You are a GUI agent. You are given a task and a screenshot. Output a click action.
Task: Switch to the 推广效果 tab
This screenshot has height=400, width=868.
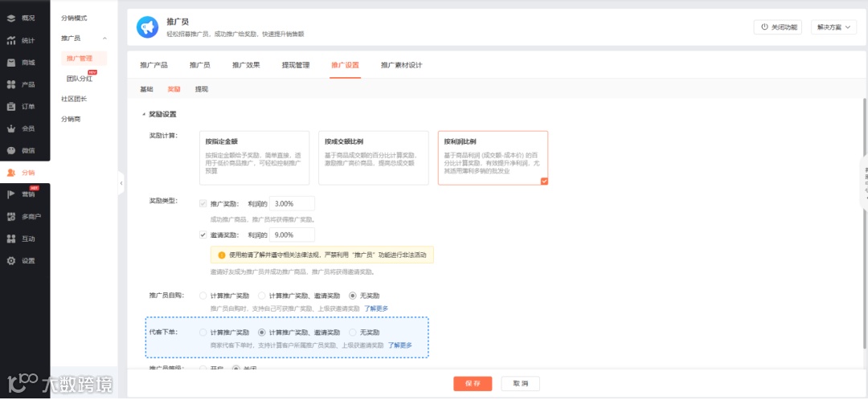point(246,65)
